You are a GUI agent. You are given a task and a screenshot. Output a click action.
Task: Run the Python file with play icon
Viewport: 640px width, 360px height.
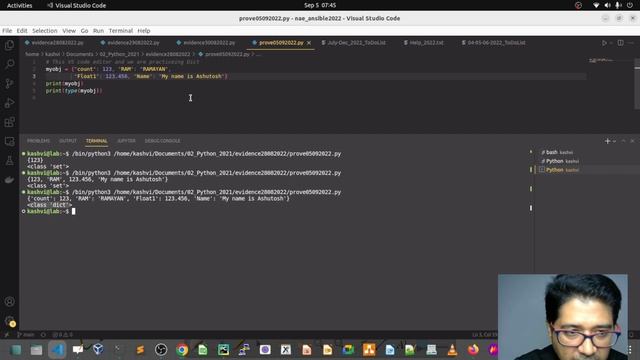point(604,42)
